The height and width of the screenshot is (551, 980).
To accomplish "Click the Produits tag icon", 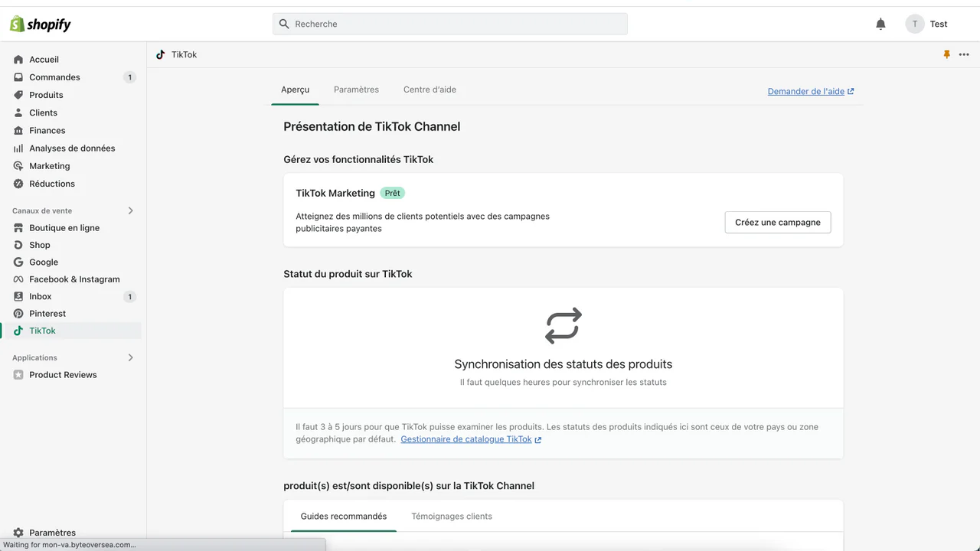I will [x=18, y=95].
